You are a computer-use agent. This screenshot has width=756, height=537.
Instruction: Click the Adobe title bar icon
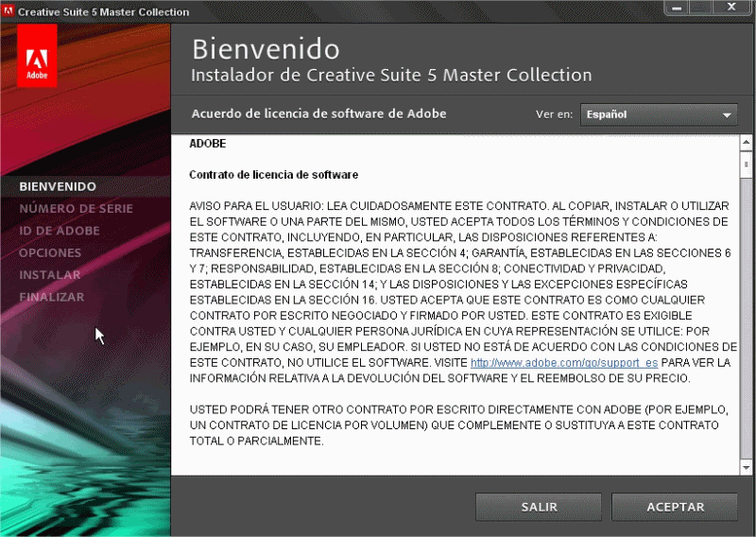point(8,10)
